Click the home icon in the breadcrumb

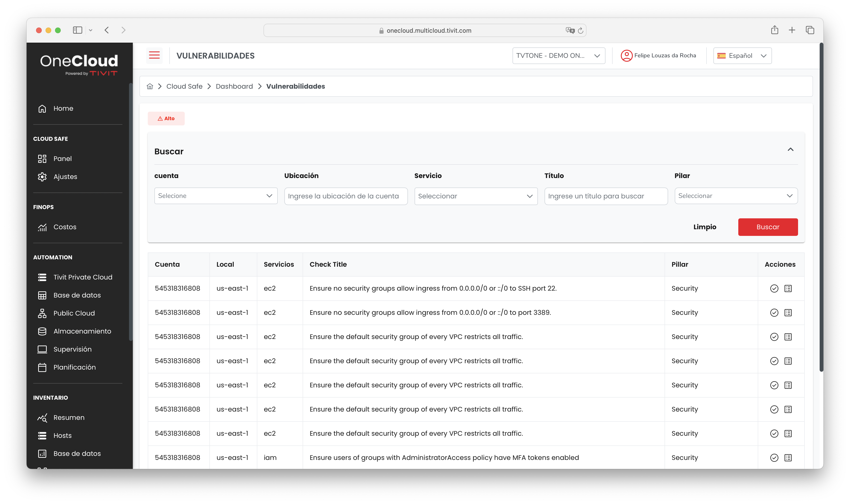click(150, 86)
